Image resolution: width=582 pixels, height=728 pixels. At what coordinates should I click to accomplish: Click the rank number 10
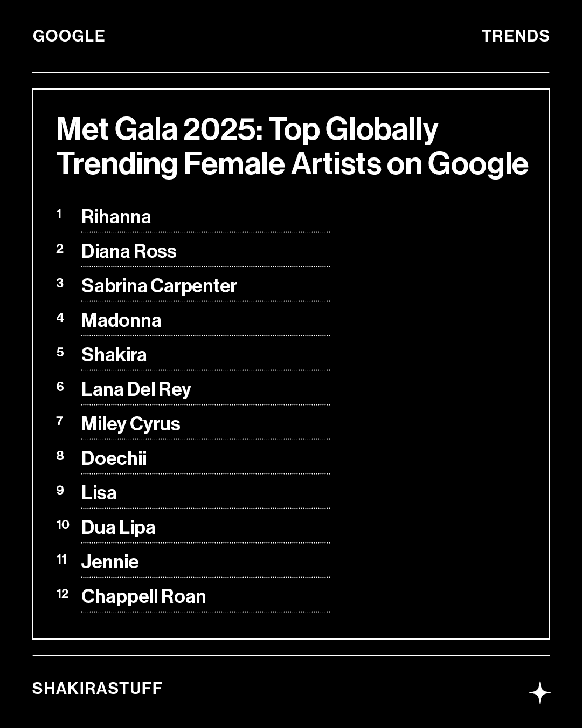pyautogui.click(x=63, y=525)
